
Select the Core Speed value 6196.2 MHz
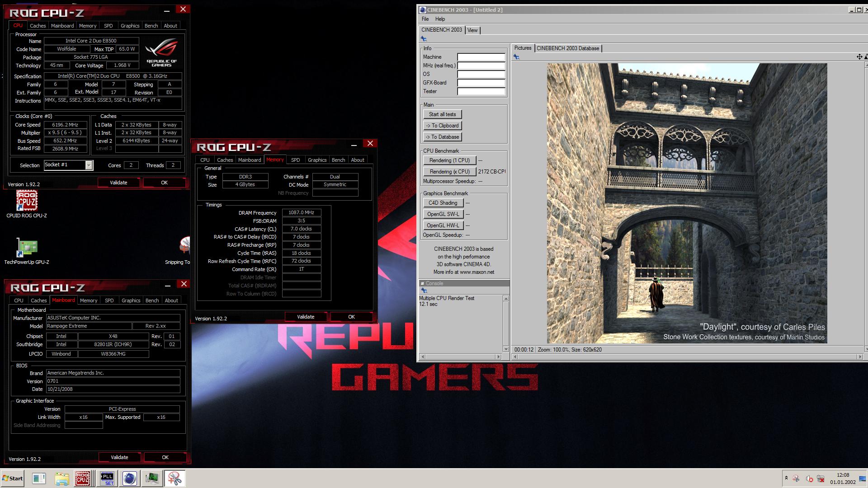coord(65,125)
